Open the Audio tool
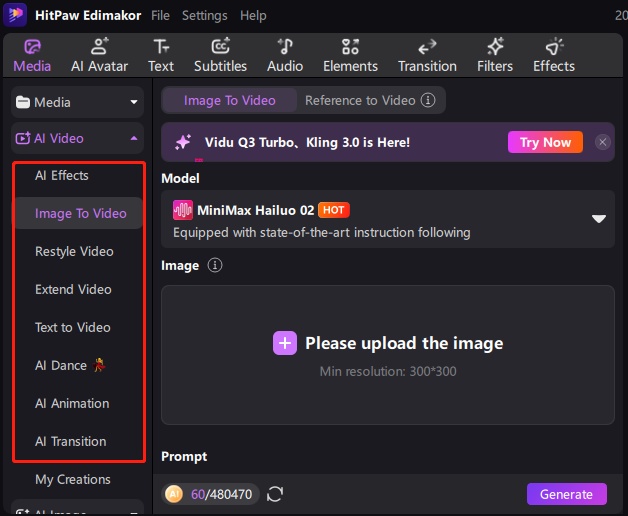The image size is (628, 516). point(285,56)
